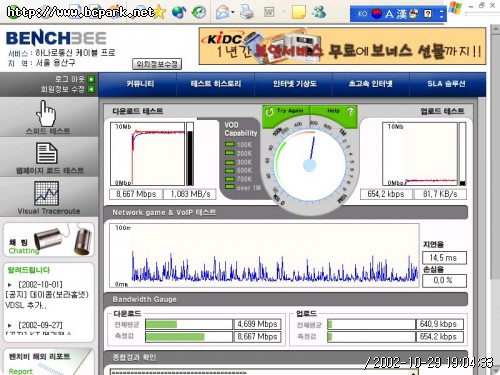Open the Chatting tin can banner
The image size is (500, 375).
(49, 240)
